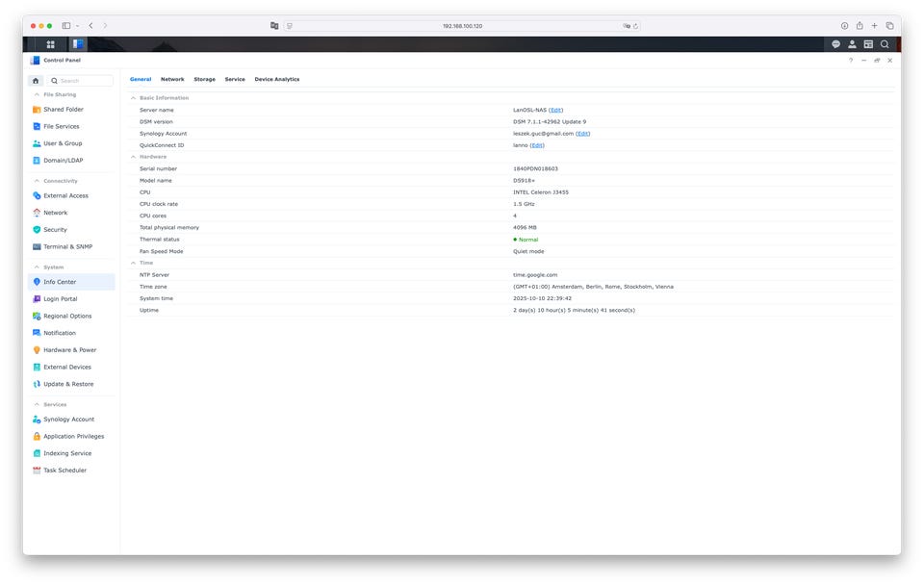Image resolution: width=924 pixels, height=585 pixels.
Task: Open the Safari share menu
Action: click(x=860, y=25)
